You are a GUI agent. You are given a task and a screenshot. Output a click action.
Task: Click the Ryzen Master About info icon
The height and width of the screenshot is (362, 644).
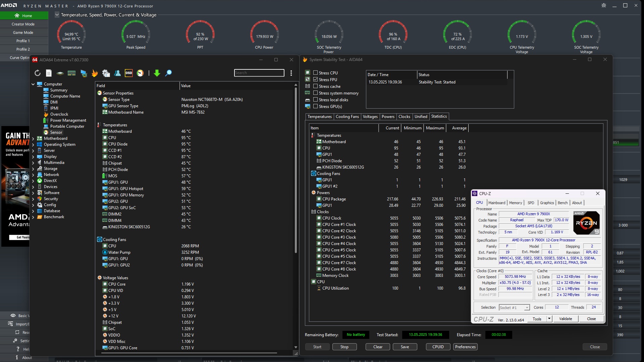(x=17, y=357)
